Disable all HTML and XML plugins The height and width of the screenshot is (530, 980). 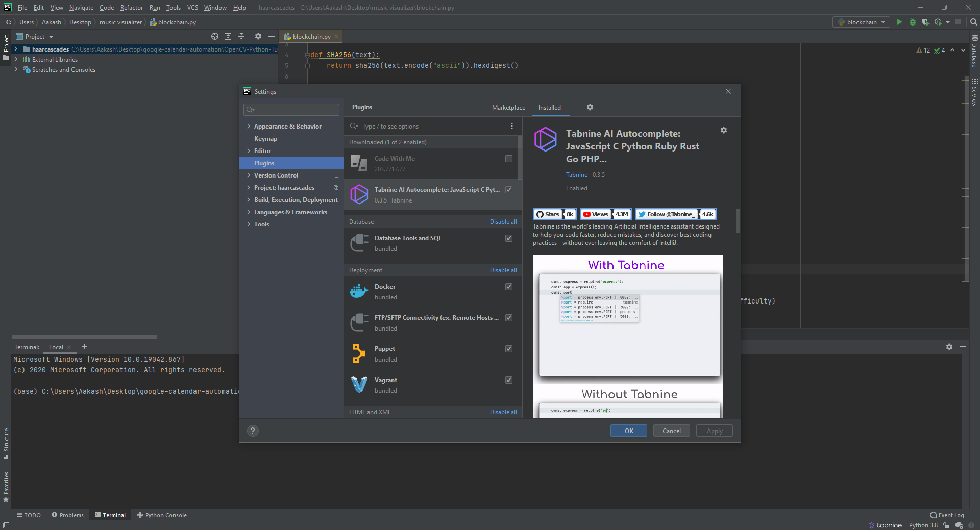pos(503,412)
